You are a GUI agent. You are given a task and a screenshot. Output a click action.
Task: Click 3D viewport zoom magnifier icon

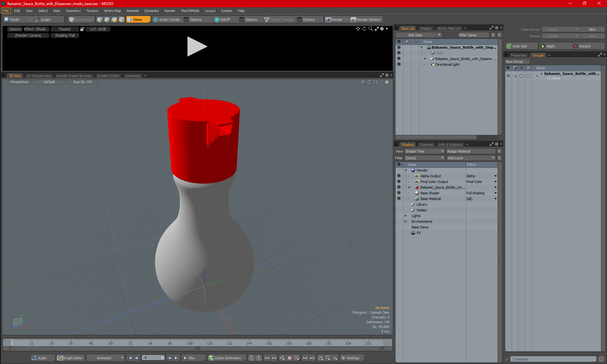[x=376, y=82]
